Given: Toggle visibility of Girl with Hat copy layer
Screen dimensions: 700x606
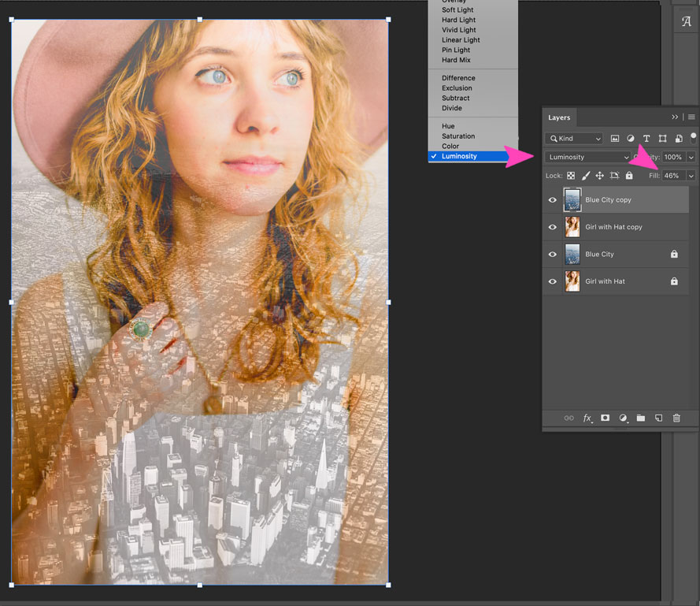Looking at the screenshot, I should pyautogui.click(x=552, y=227).
